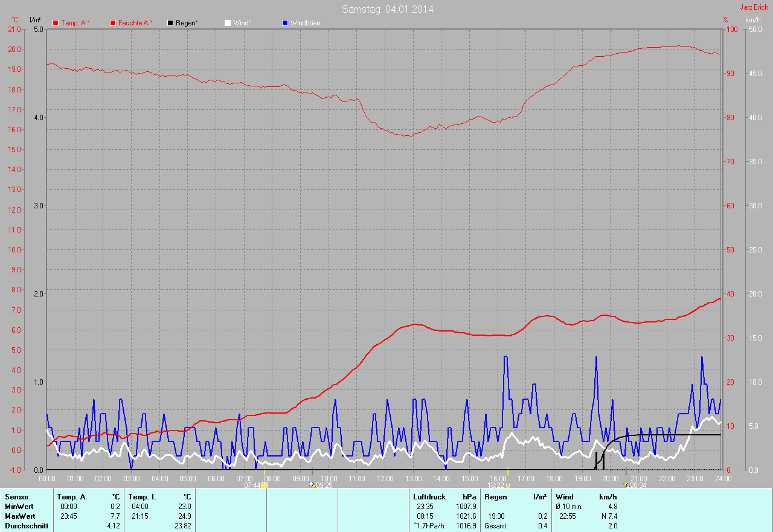This screenshot has width=773, height=532.
Task: Click the 'MaxWert' row label
Action: [20, 516]
